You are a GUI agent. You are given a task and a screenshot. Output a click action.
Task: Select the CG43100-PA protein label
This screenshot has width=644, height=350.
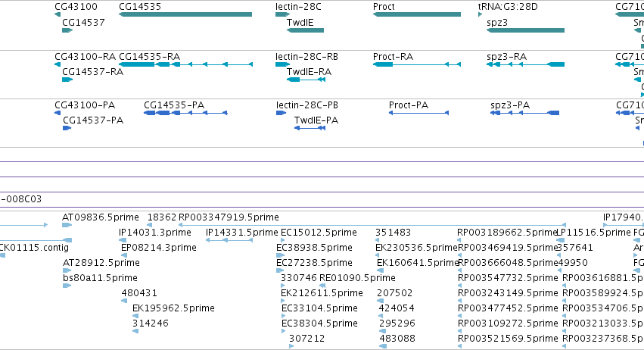click(85, 105)
